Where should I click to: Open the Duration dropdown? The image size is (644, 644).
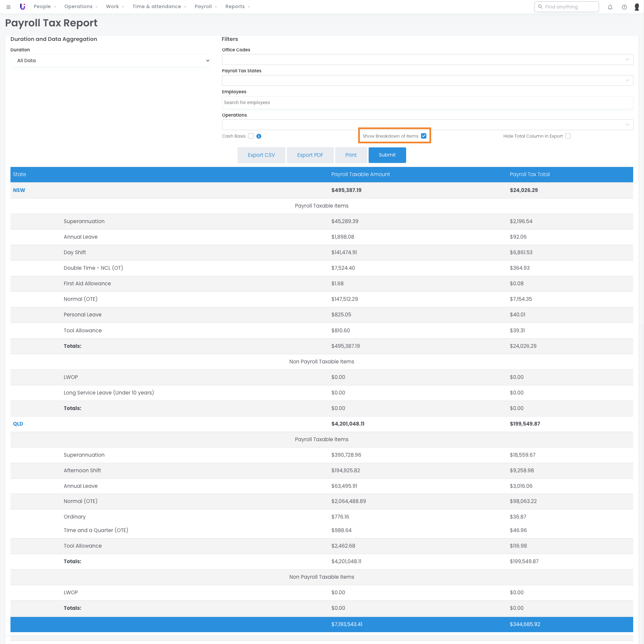(110, 61)
